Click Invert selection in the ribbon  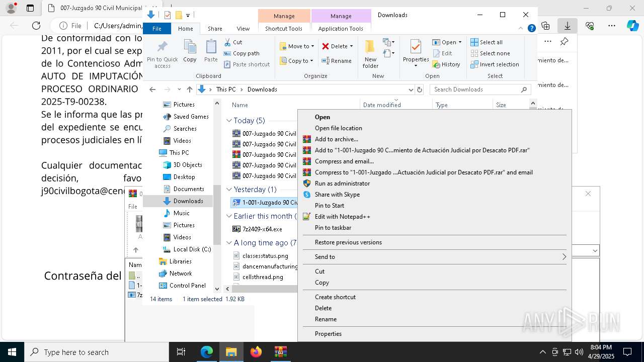click(495, 64)
